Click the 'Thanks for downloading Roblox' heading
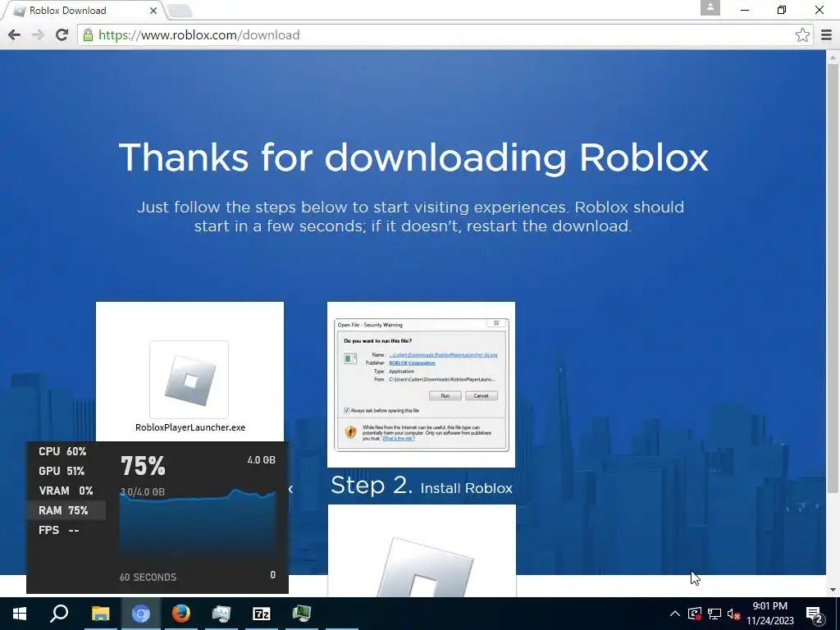Viewport: 840px width, 630px height. point(413,157)
